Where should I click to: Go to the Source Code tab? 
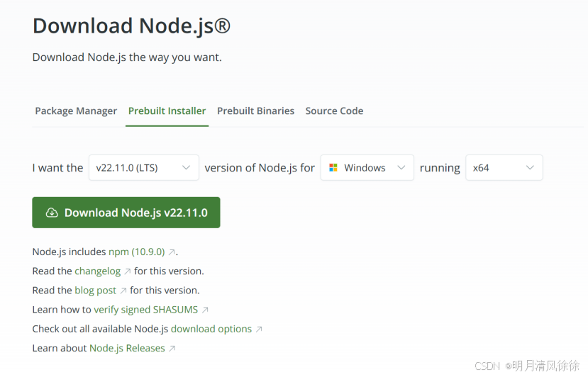point(334,111)
